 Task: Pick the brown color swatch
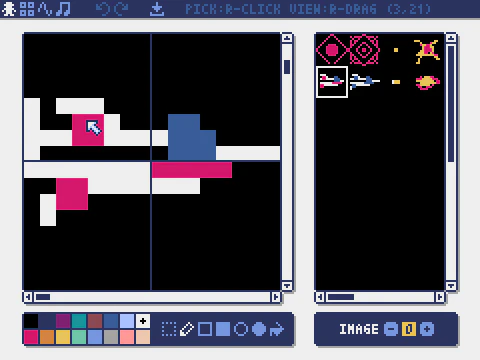click(x=95, y=321)
